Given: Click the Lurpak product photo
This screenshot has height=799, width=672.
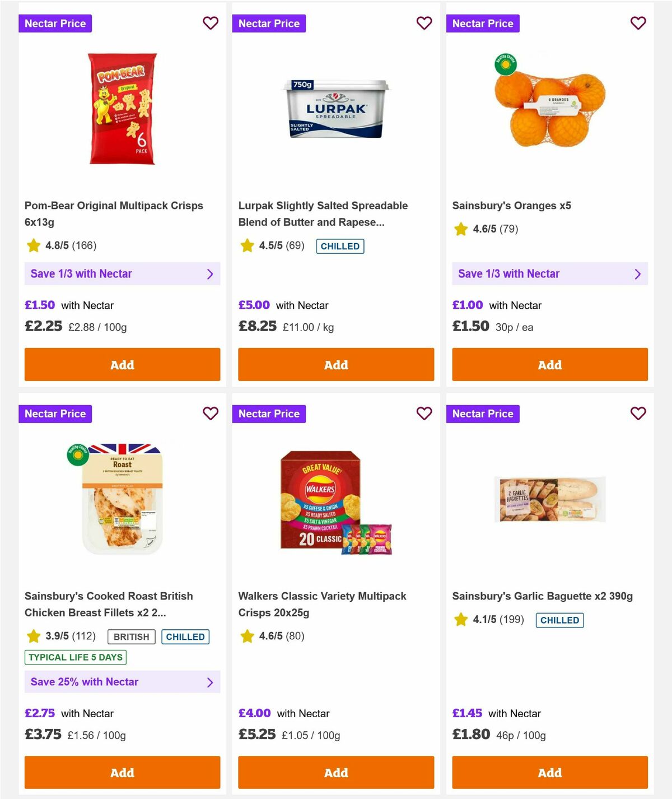Looking at the screenshot, I should pos(335,110).
